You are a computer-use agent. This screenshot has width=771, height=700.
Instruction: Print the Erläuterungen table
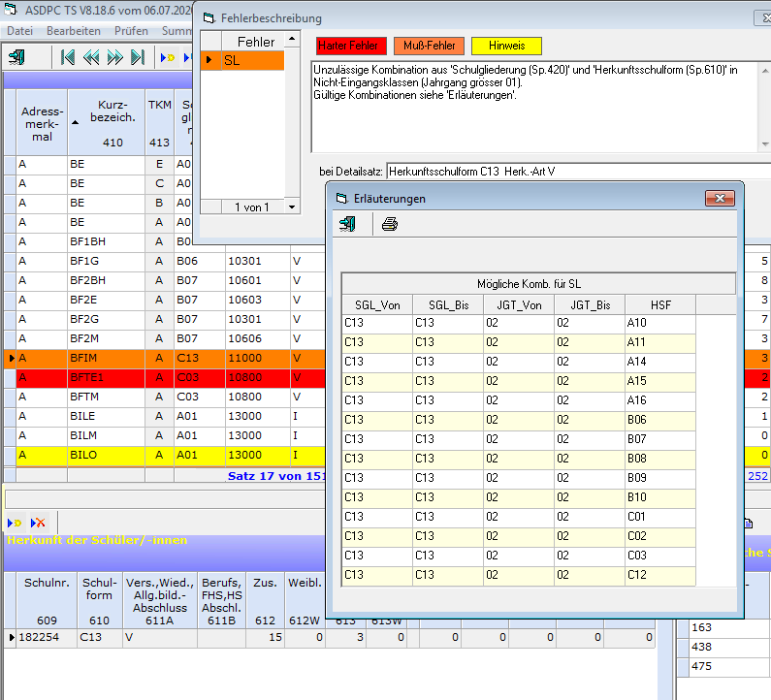point(389,224)
